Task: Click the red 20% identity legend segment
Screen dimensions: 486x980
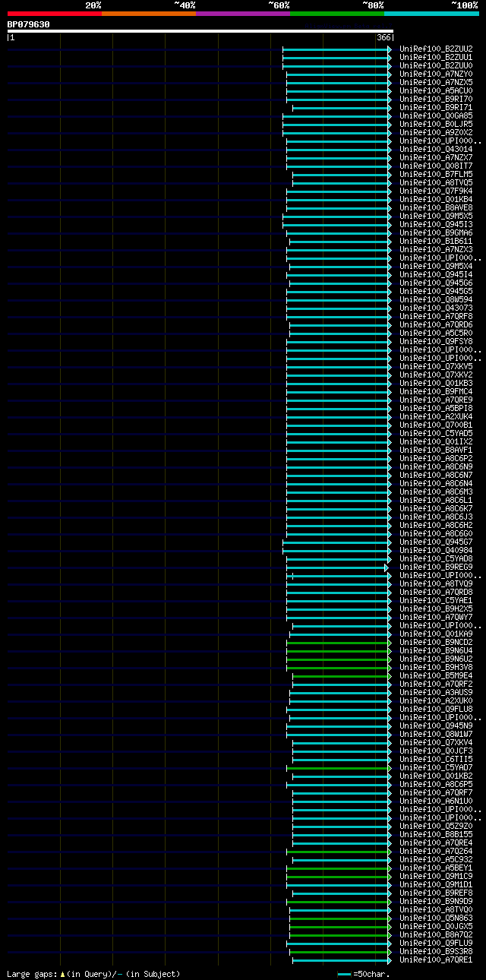Action: (54, 13)
